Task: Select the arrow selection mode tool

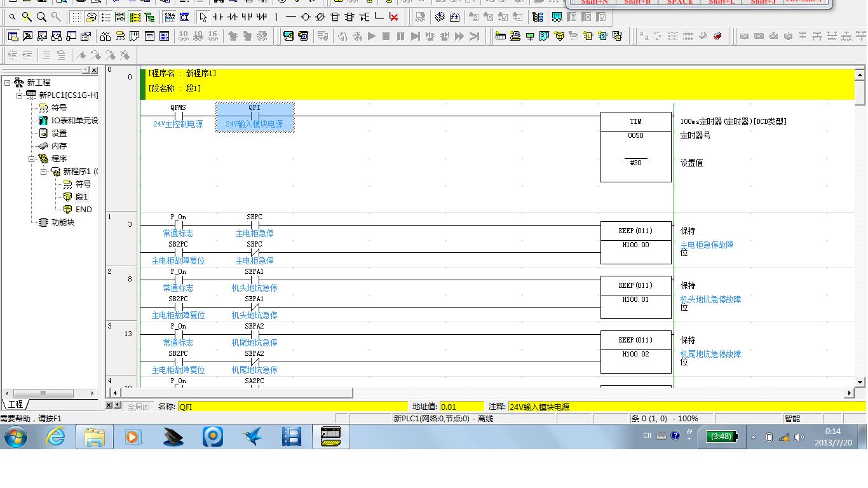Action: pyautogui.click(x=203, y=17)
